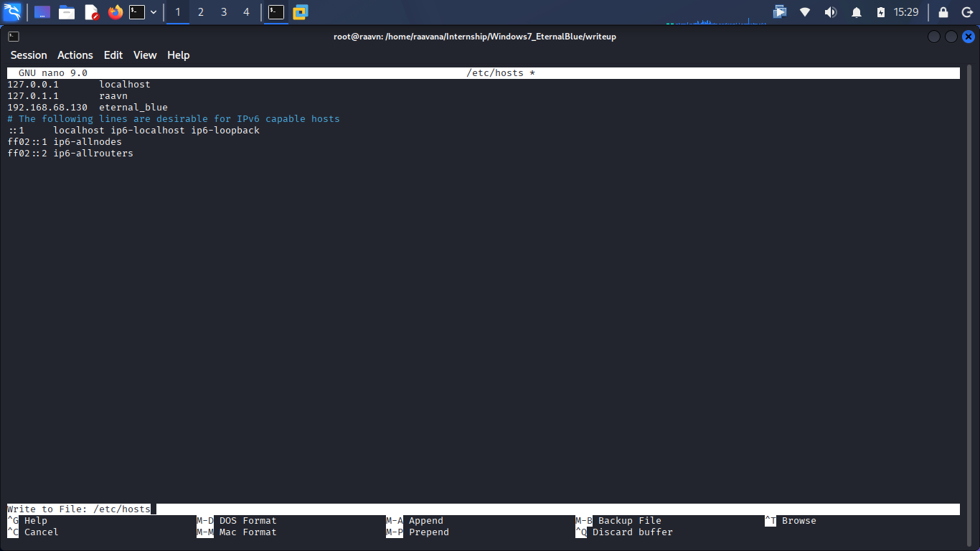Click the 'raavn' hostname entry

113,96
